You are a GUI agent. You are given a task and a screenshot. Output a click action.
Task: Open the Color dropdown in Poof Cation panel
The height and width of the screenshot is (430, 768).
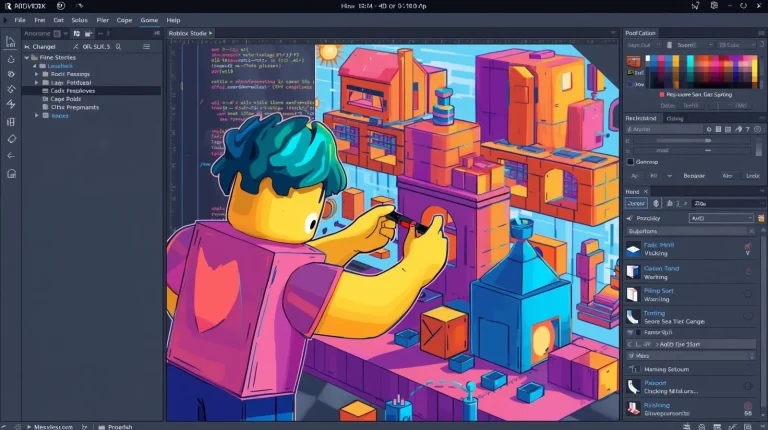[736, 45]
